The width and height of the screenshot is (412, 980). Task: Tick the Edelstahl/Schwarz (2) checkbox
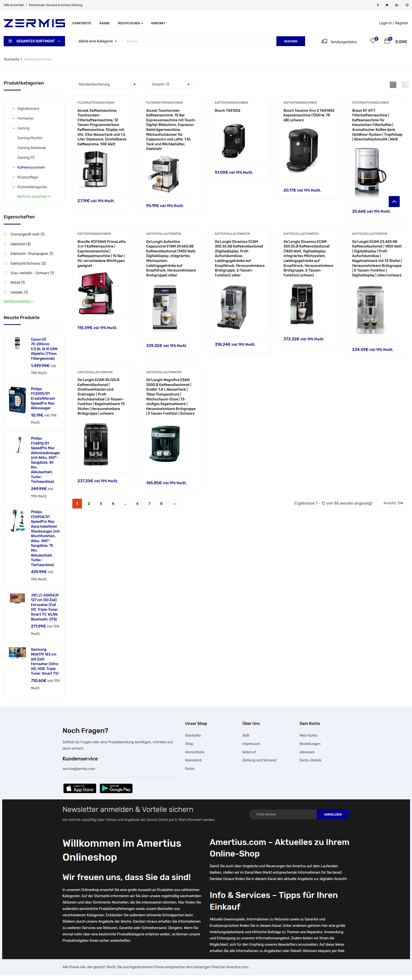[5, 263]
